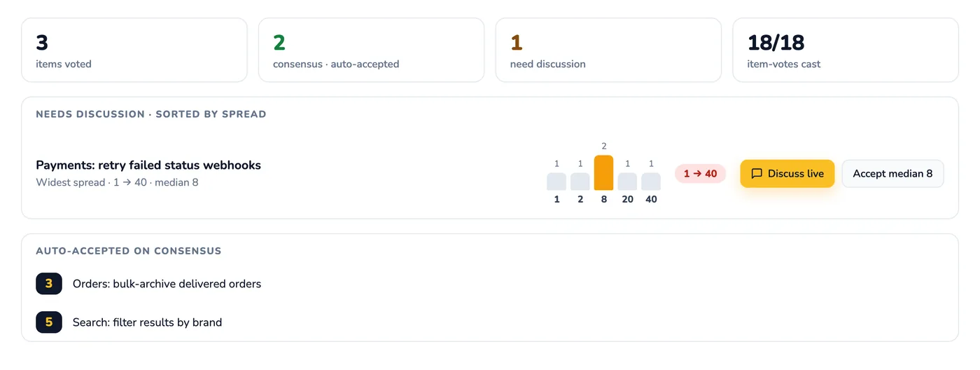The width and height of the screenshot is (980, 370).
Task: Click the Auto-accepted on consensus heading
Action: (129, 251)
